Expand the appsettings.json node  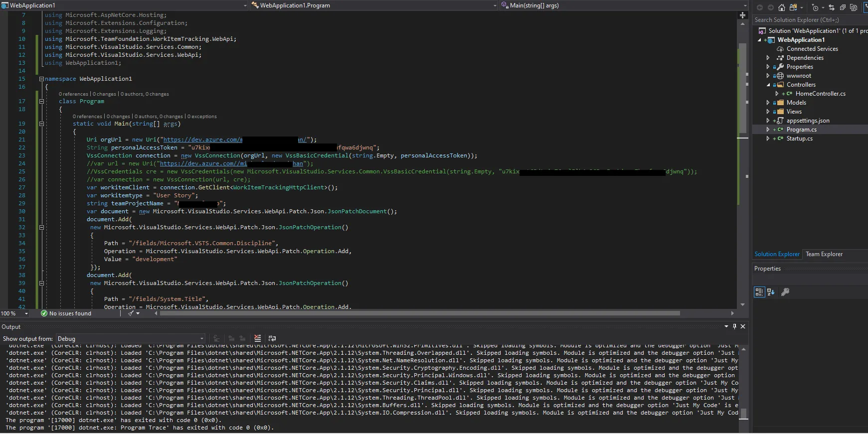point(768,121)
